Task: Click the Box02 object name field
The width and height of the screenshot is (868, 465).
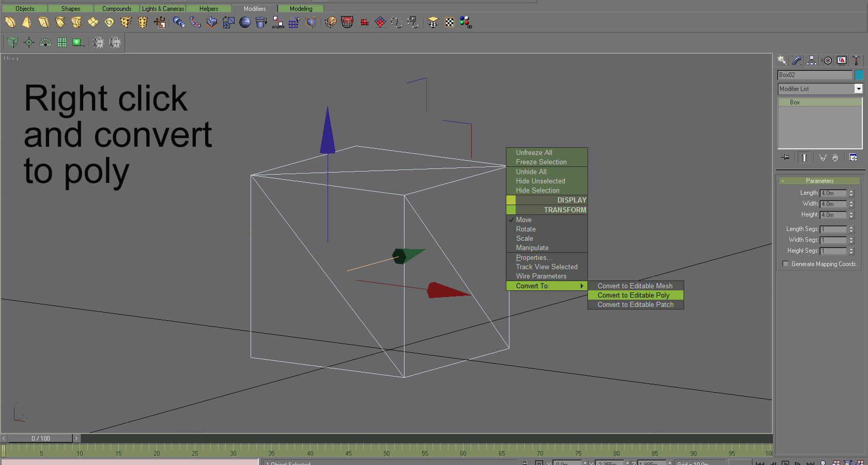Action: click(814, 75)
